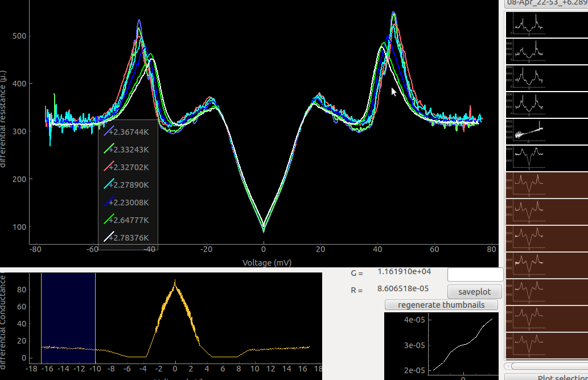588x380 pixels.
Task: Select the +2.23008K legend entry
Action: point(126,203)
